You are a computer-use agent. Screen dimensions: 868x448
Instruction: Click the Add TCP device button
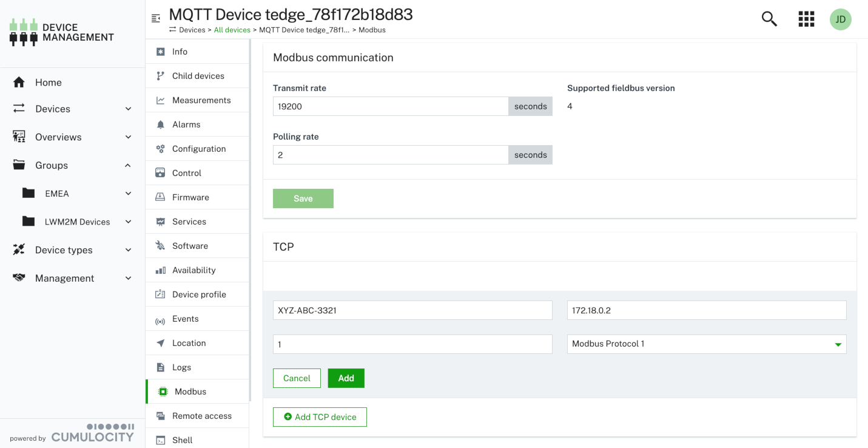click(320, 417)
